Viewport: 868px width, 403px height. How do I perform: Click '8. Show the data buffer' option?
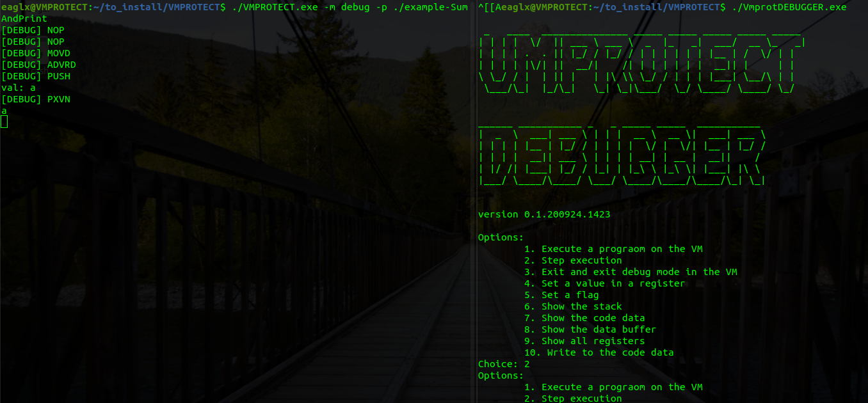click(x=590, y=329)
